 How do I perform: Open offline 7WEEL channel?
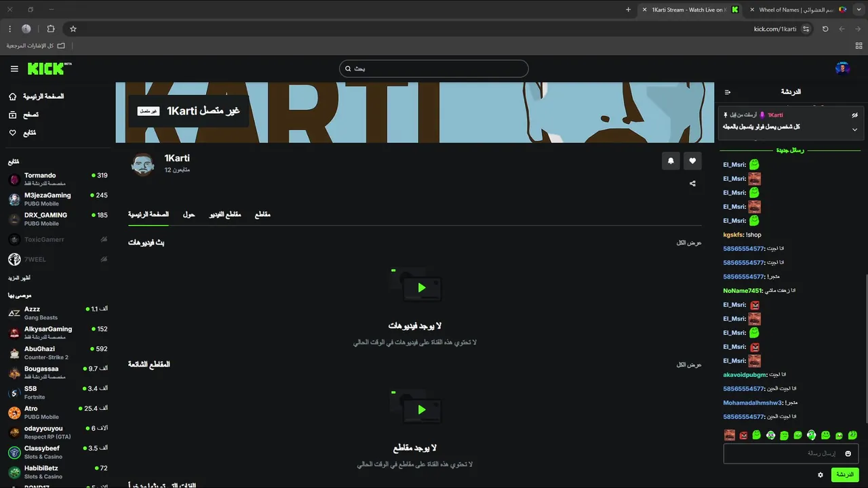pos(58,259)
